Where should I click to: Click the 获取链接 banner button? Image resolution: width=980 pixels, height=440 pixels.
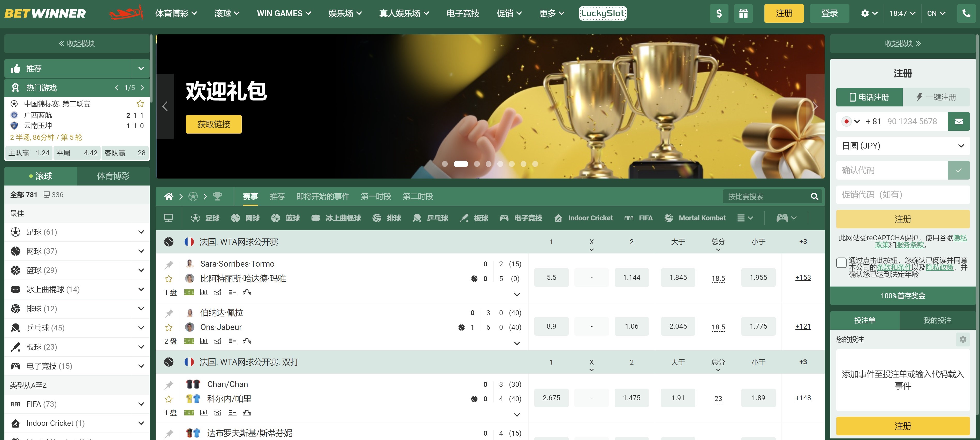pyautogui.click(x=214, y=124)
